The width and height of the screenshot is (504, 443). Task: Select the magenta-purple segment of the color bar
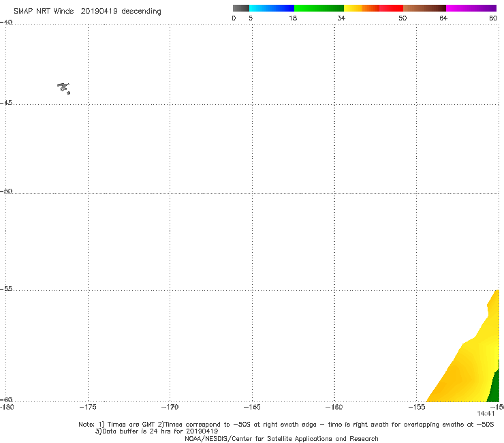click(471, 8)
